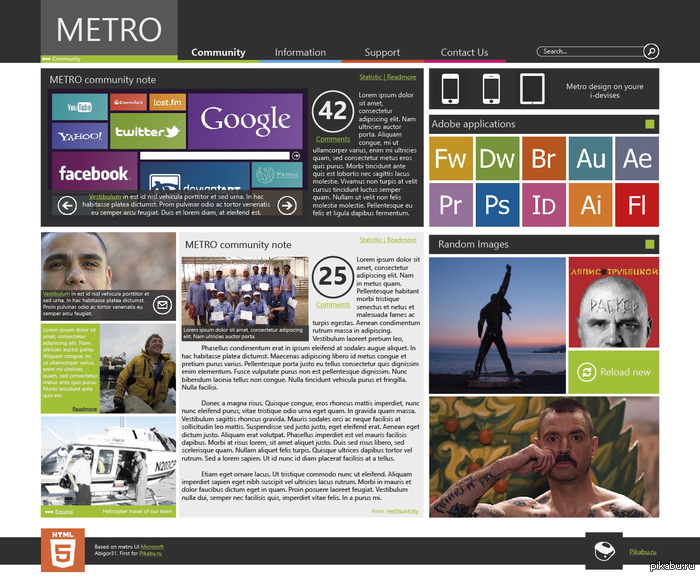The width and height of the screenshot is (700, 577).
Task: Select the tablet device icon
Action: [531, 88]
